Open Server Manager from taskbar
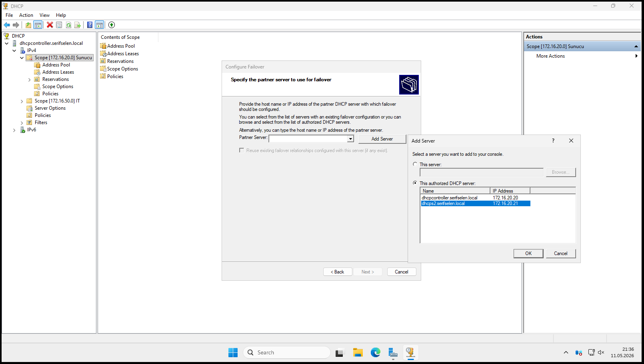 click(393, 352)
